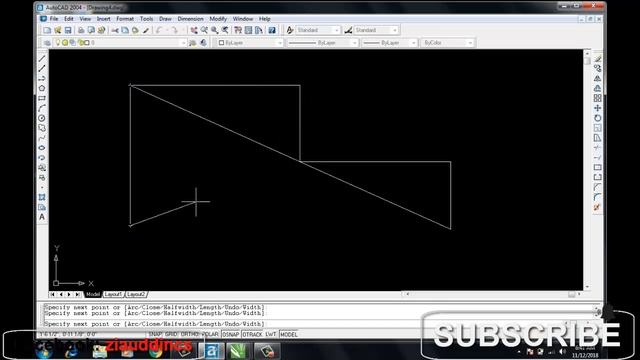The image size is (640, 360).
Task: Toggle OTRACK in status bar
Action: coord(252,334)
